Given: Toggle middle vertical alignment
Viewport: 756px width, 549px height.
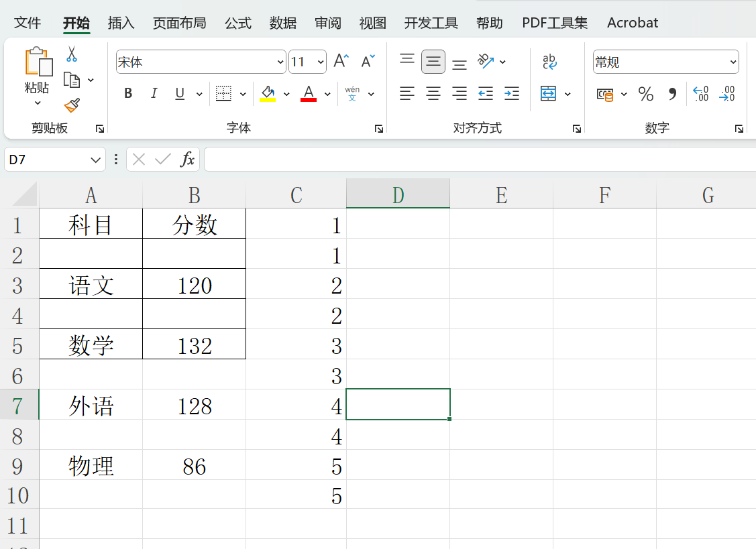Looking at the screenshot, I should 433,62.
